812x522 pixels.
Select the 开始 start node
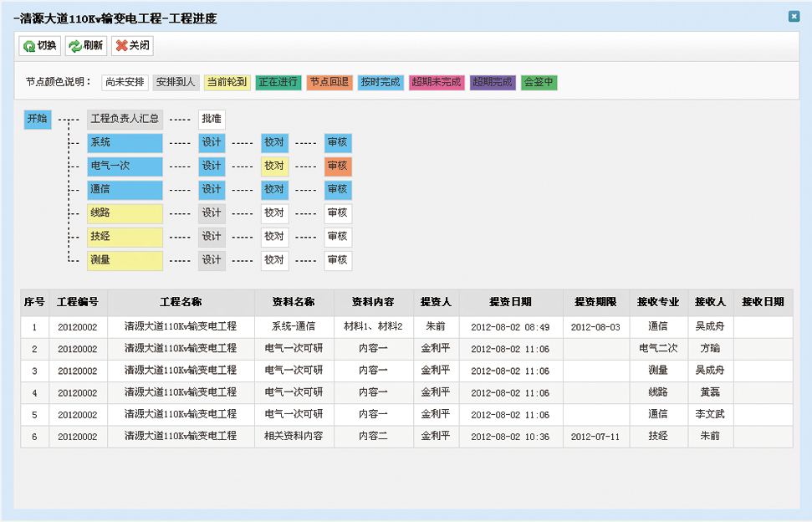coord(38,120)
